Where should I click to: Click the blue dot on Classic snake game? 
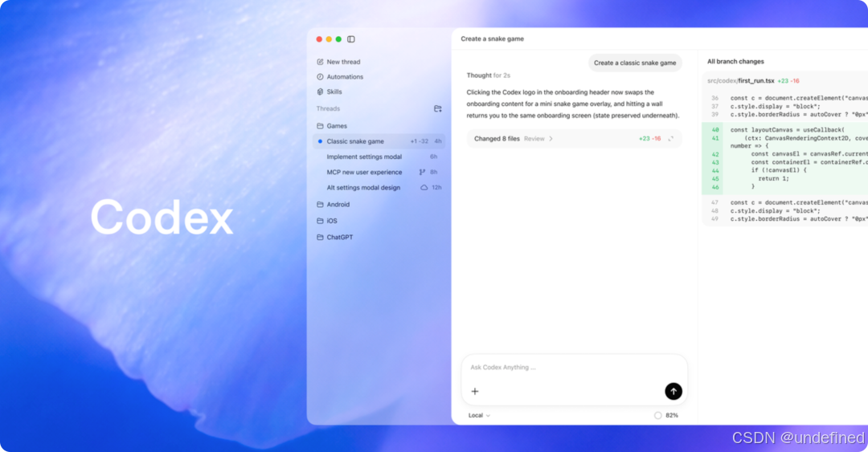coord(320,141)
